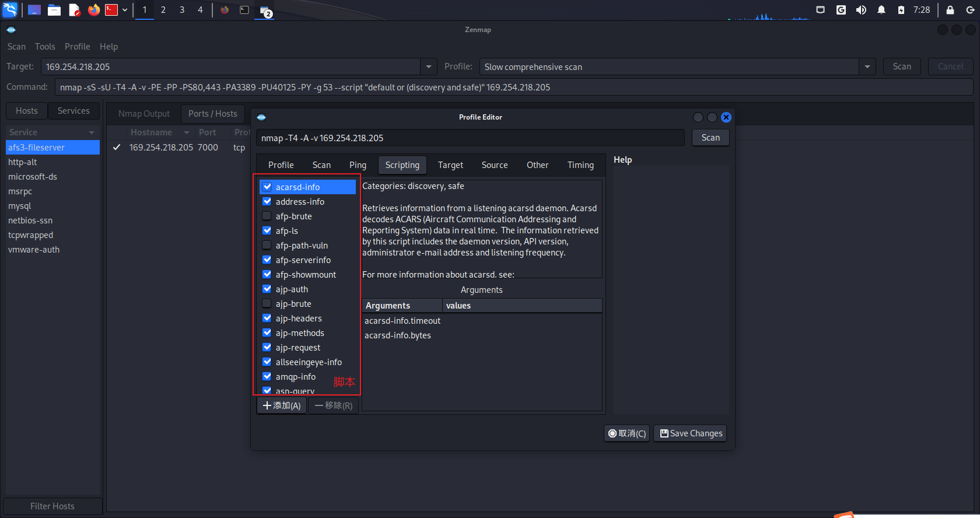Click the Filter Hosts button
The image size is (980, 518).
click(52, 506)
